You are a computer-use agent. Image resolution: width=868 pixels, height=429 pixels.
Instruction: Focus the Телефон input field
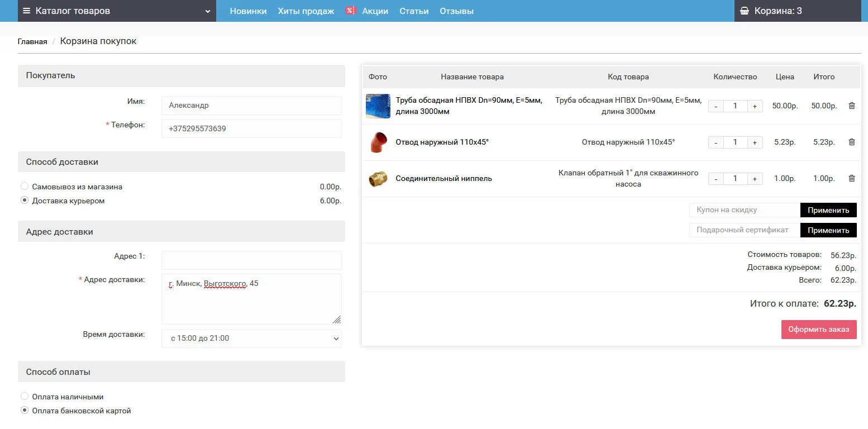point(251,128)
